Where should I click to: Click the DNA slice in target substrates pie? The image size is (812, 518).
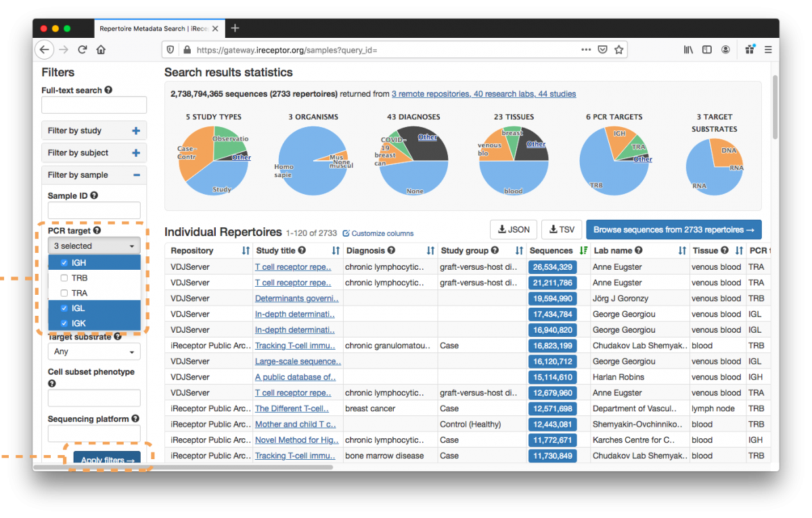point(727,151)
